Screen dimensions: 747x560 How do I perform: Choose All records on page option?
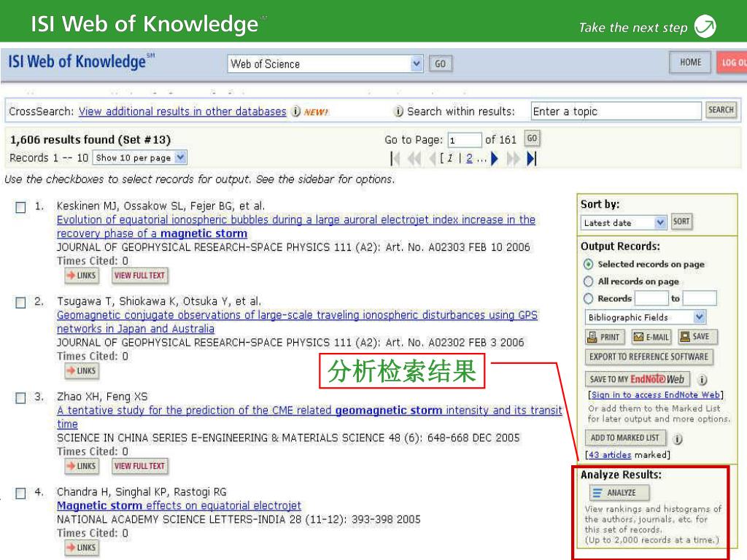(589, 281)
